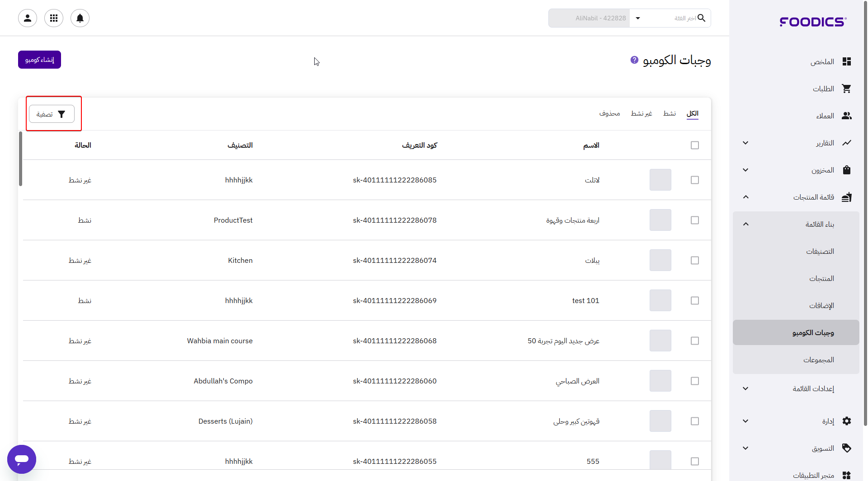Select the checkbox for the Kitchen category row
The image size is (868, 481).
[695, 261]
